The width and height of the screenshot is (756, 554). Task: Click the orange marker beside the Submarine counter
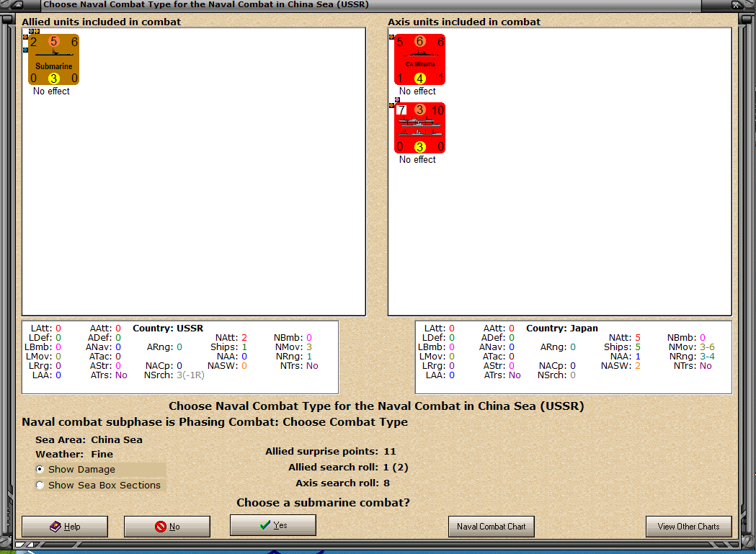[x=27, y=37]
